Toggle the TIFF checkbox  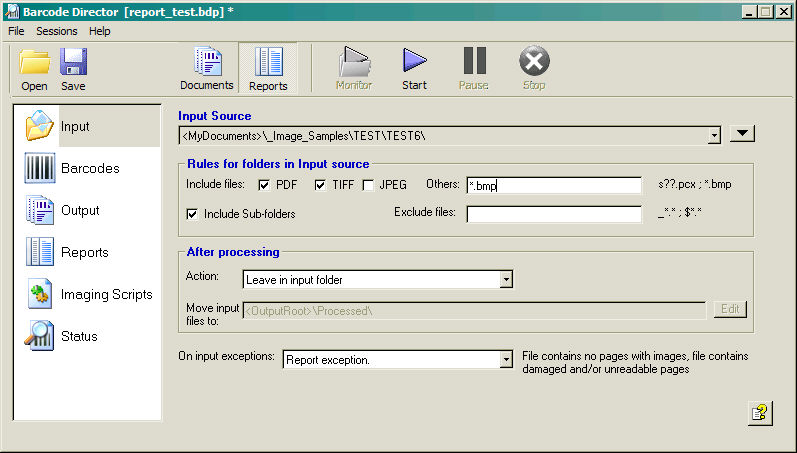(321, 185)
